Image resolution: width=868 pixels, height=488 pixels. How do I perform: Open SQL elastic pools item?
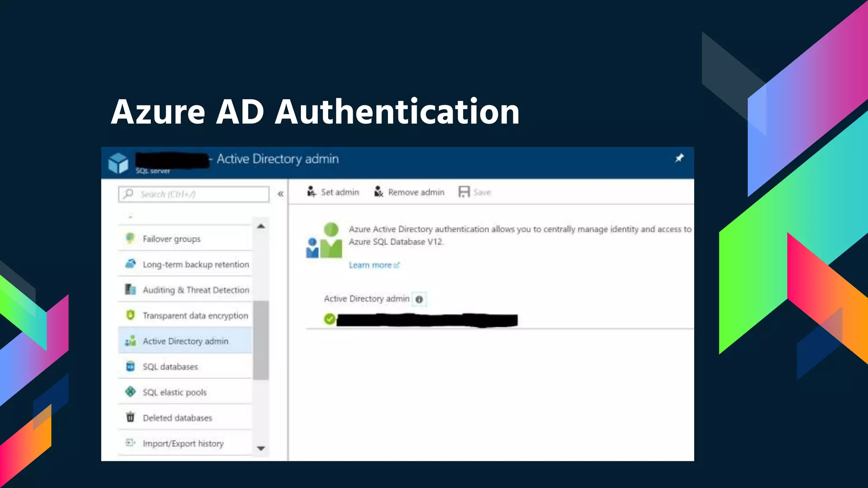(185, 392)
